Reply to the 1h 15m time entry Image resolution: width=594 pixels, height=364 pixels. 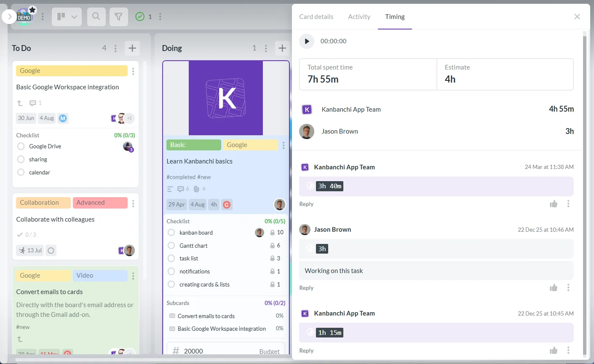(306, 351)
